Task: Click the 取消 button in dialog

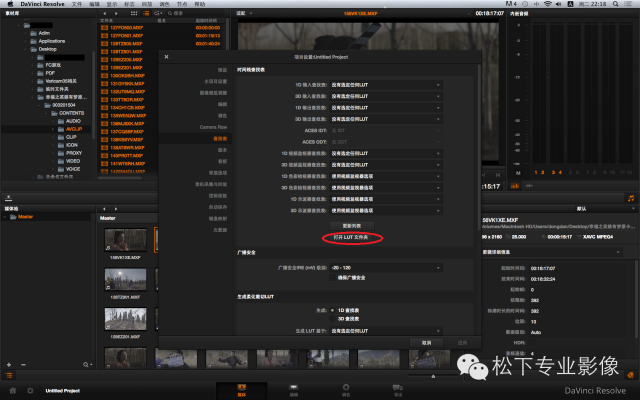Action: [427, 343]
